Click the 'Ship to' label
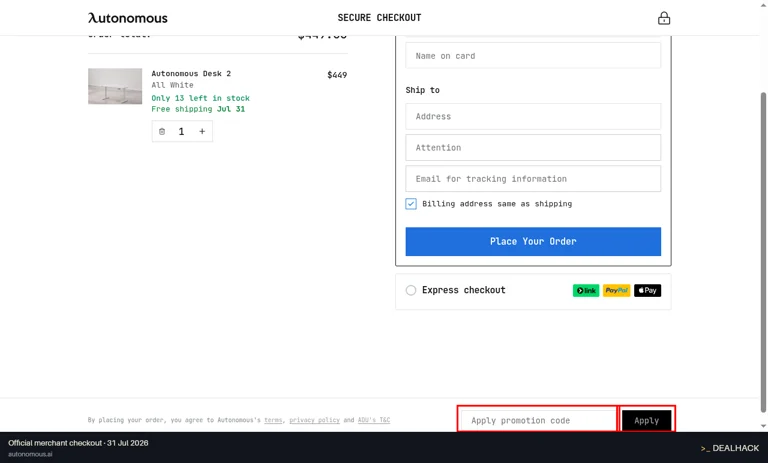This screenshot has width=768, height=463. pyautogui.click(x=422, y=90)
